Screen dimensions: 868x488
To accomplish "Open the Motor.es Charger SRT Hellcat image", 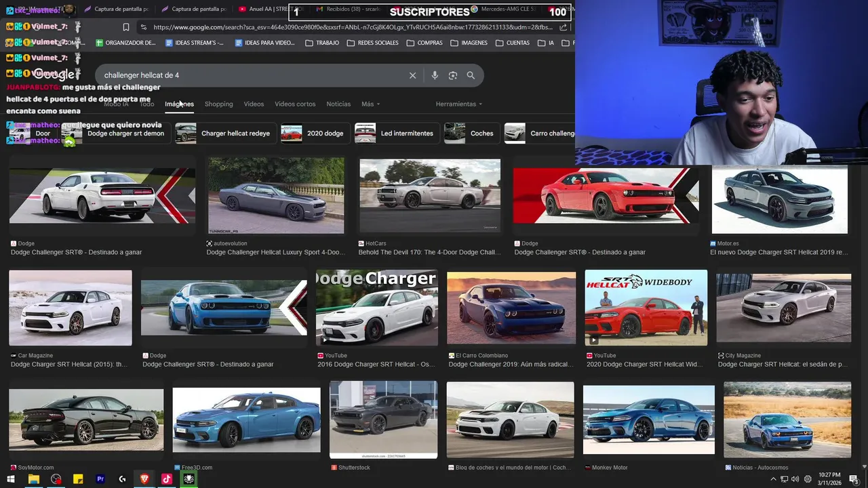I will [779, 200].
